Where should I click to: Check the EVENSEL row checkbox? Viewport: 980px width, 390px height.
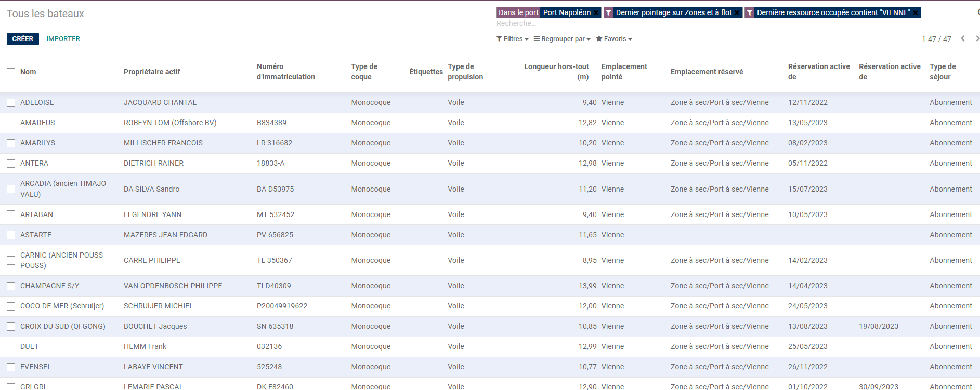[x=11, y=367]
